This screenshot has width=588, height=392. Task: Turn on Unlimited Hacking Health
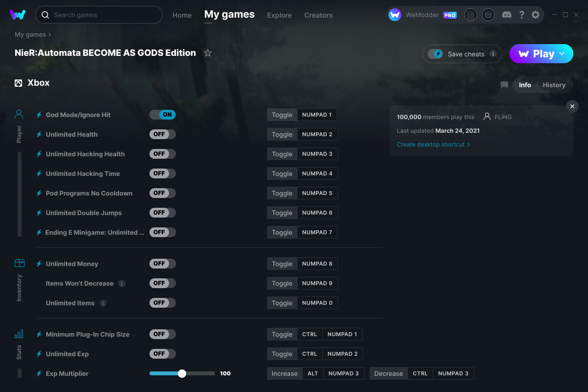pos(163,154)
